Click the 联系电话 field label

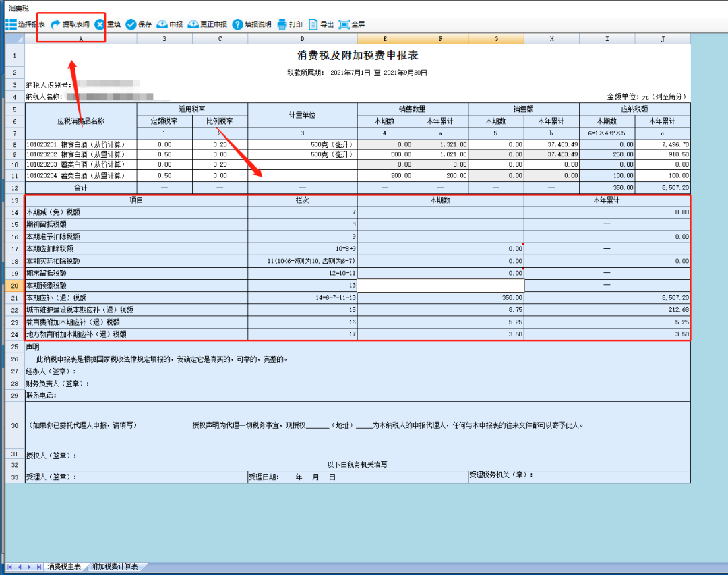tap(41, 396)
